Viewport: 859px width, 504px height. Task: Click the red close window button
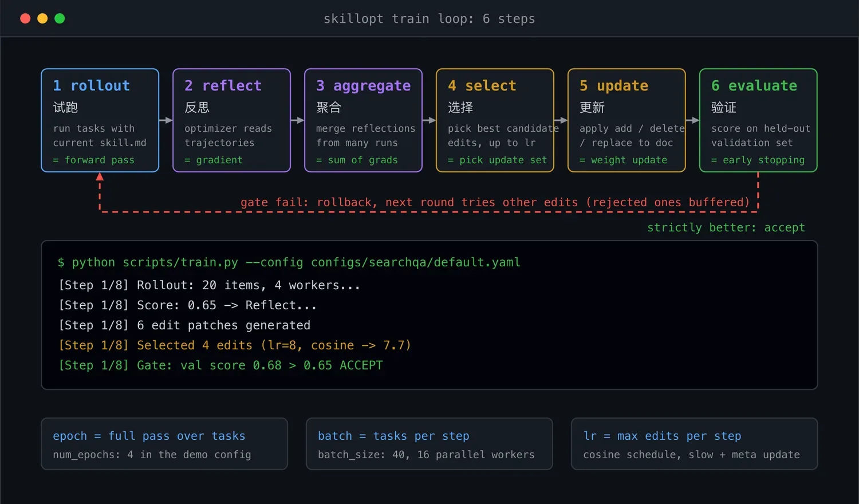pyautogui.click(x=25, y=18)
